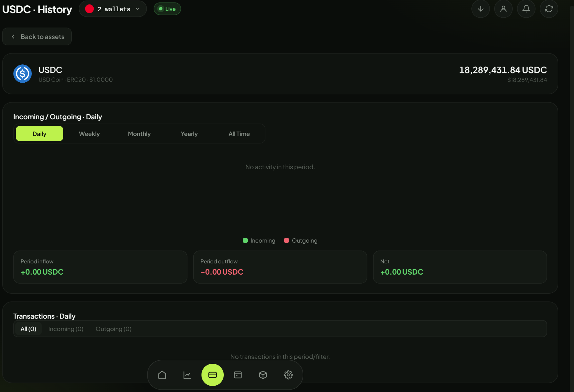Open the calendar-style window nav icon
Image resolution: width=574 pixels, height=392 pixels.
238,375
